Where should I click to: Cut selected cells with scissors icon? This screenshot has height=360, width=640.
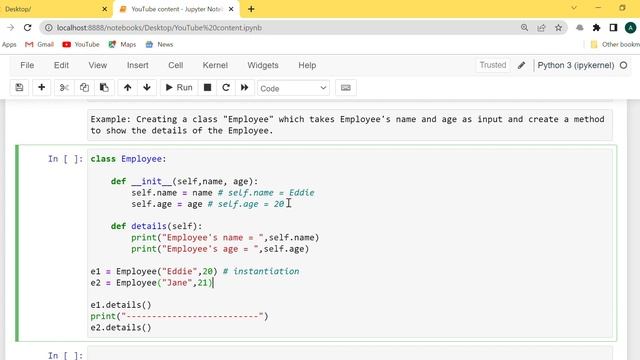click(x=64, y=87)
